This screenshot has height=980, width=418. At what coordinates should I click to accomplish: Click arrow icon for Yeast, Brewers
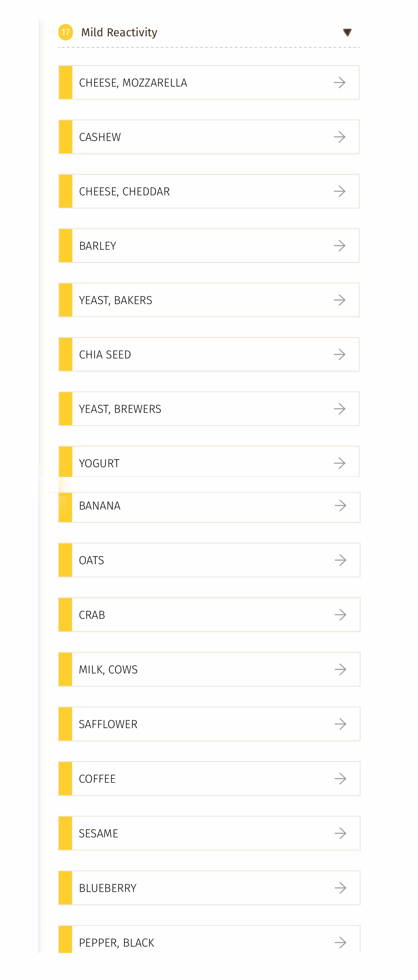pyautogui.click(x=339, y=409)
